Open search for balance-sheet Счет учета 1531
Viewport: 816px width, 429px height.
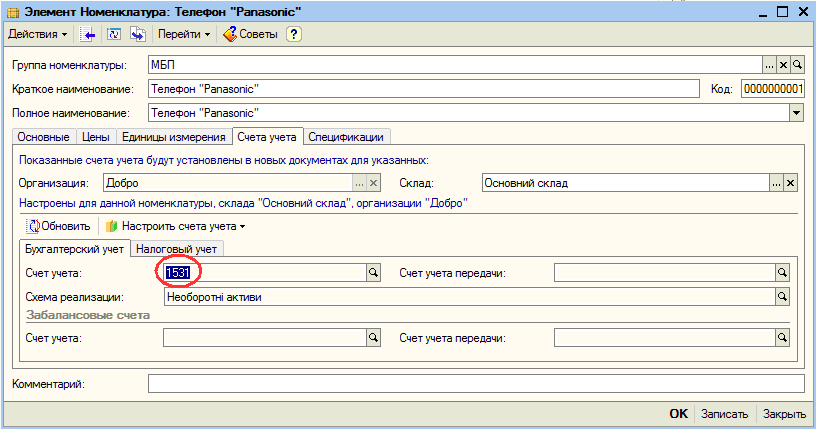coord(373,272)
